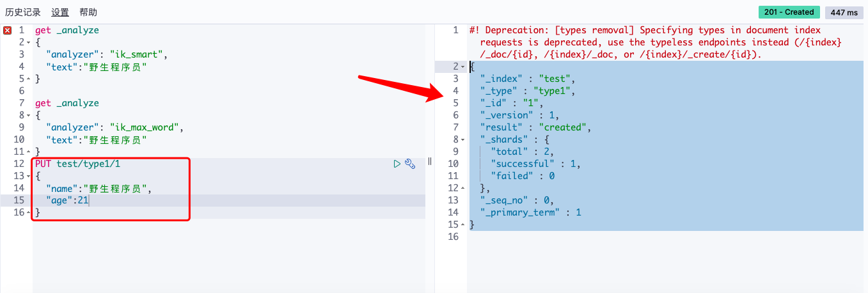Viewport: 868px width, 293px height.
Task: Click the send request play icon
Action: pos(397,164)
